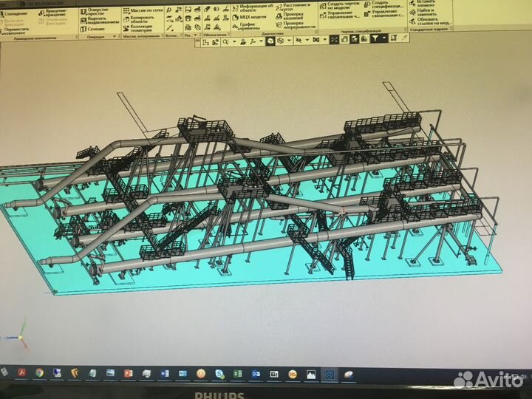
Task: Open display mode dropdown after wireframe cube
Action: 289,41
